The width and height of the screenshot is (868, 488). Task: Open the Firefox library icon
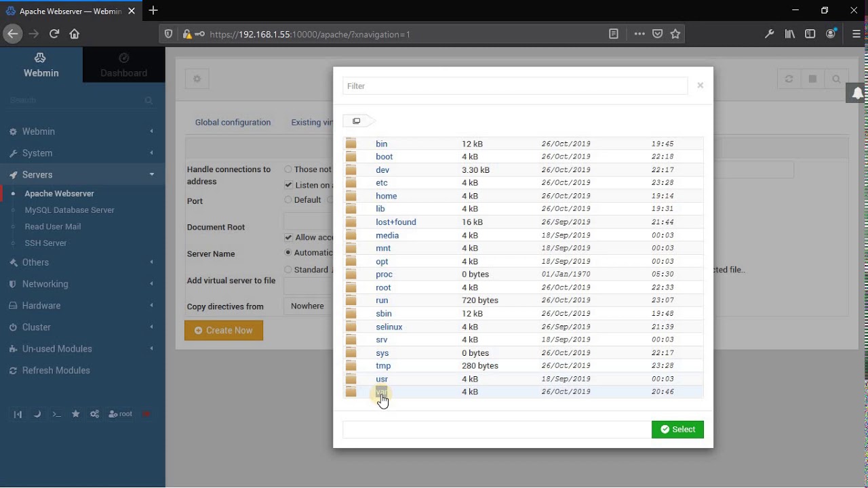[x=790, y=34]
